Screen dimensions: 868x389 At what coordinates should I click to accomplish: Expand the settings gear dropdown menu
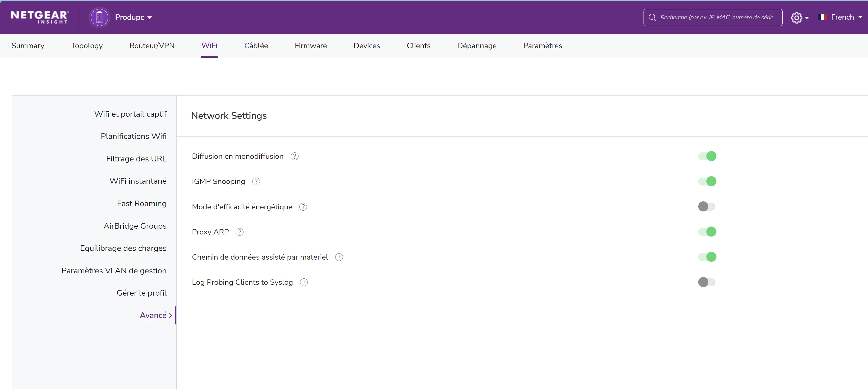pos(800,17)
